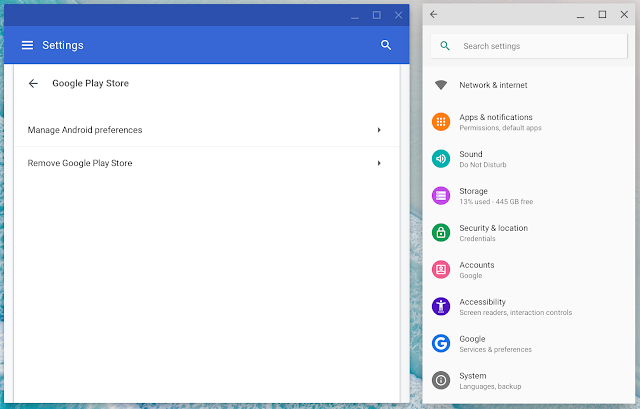Click the purple Storage icon
Image resolution: width=640 pixels, height=409 pixels.
coord(441,196)
